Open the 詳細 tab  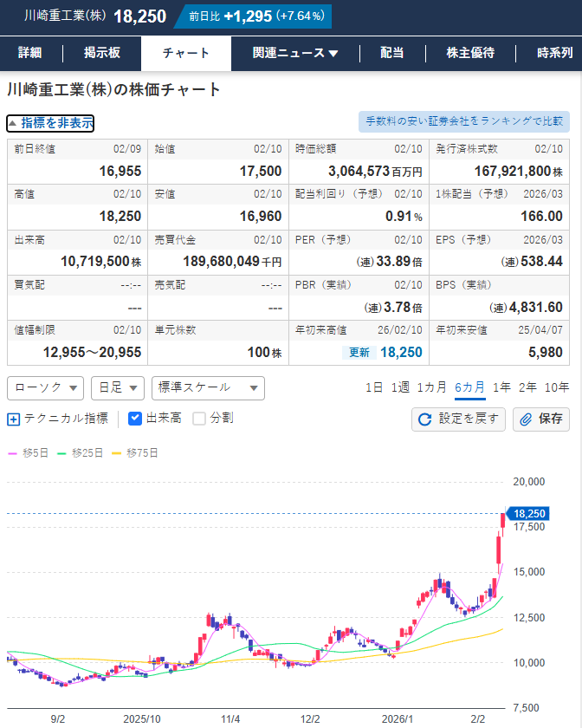30,53
